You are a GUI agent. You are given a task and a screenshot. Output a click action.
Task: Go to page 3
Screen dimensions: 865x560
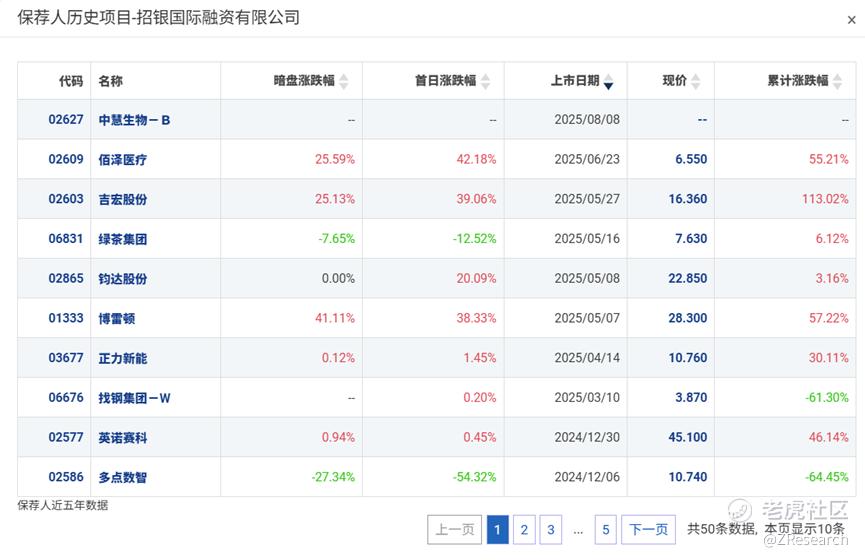pos(551,530)
